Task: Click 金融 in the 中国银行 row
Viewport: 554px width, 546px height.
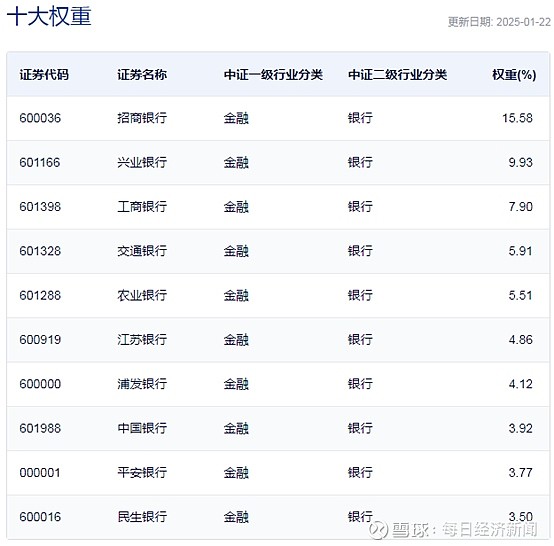Action: click(x=236, y=428)
